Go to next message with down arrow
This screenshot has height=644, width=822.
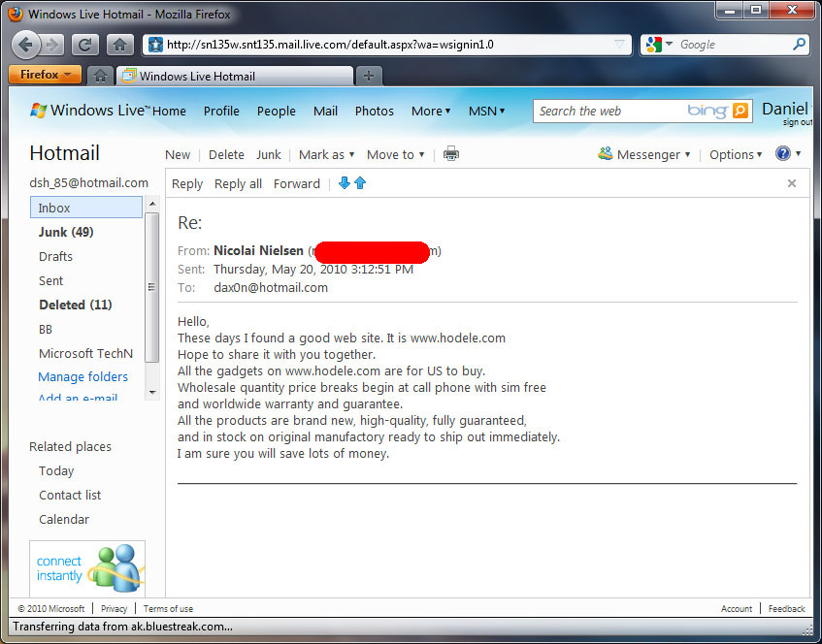click(344, 183)
